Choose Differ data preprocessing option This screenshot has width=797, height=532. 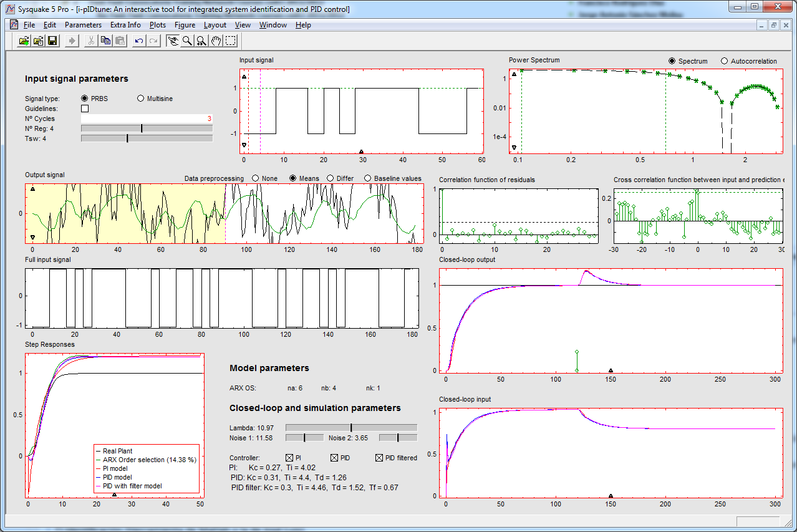[x=331, y=178]
